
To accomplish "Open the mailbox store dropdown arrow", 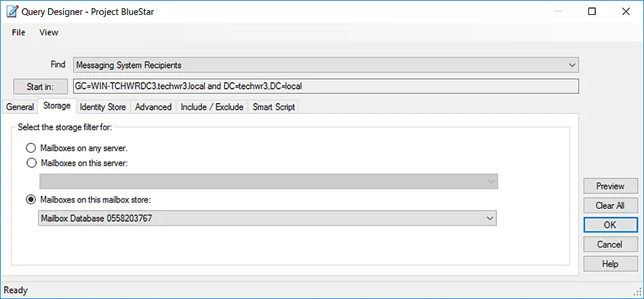I will [x=489, y=218].
